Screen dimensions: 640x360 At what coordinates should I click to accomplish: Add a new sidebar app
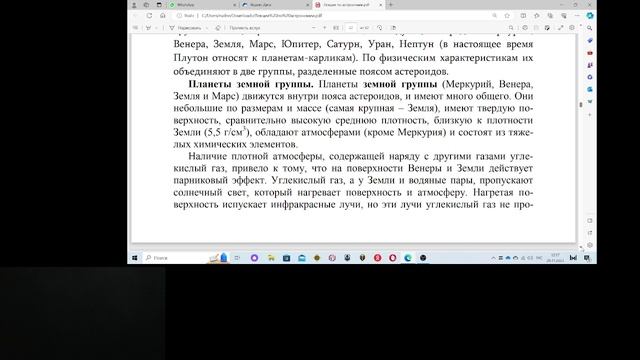pos(590,115)
